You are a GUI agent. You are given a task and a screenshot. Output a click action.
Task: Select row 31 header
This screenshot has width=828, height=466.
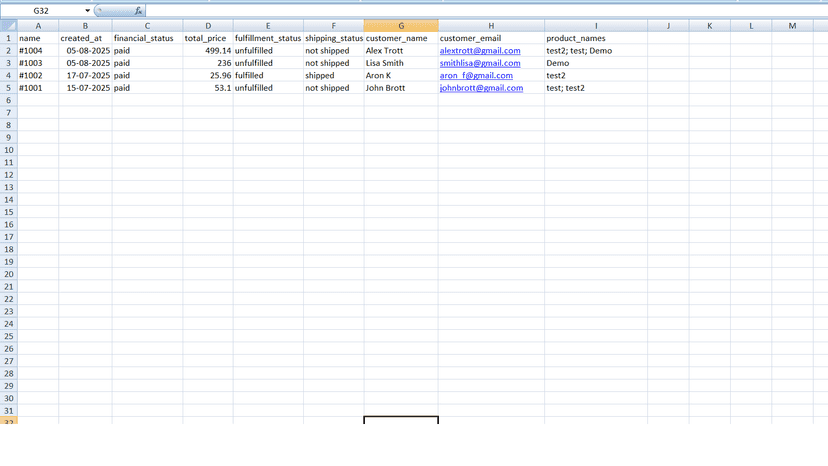click(8, 411)
